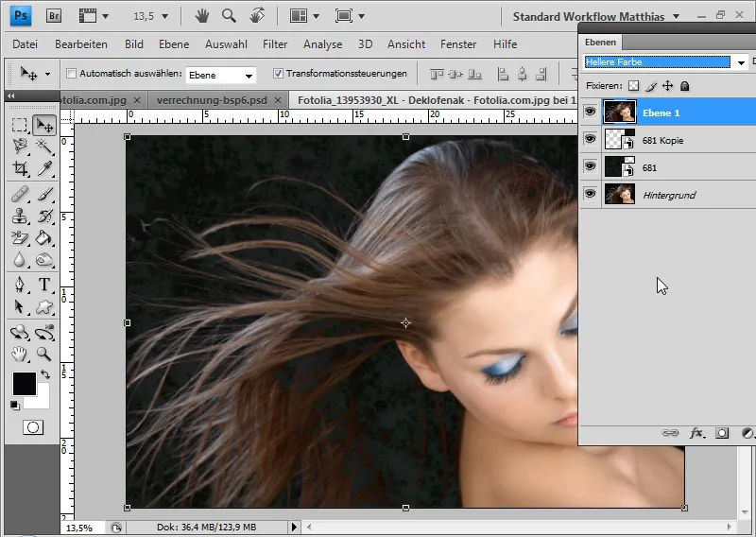Toggle lock layer position
The width and height of the screenshot is (756, 537).
pyautogui.click(x=668, y=86)
